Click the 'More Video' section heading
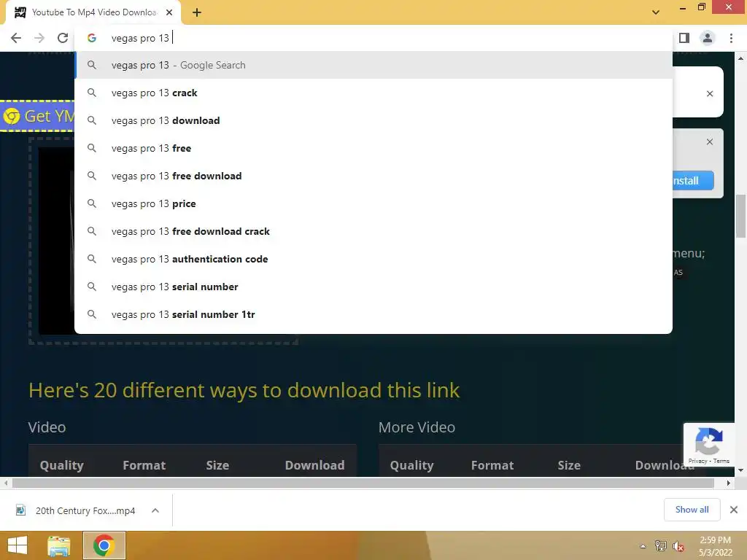Image resolution: width=747 pixels, height=560 pixels. coord(417,427)
